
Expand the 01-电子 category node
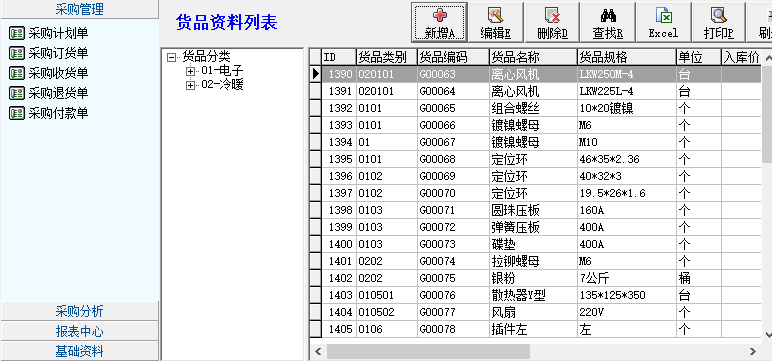pos(190,71)
